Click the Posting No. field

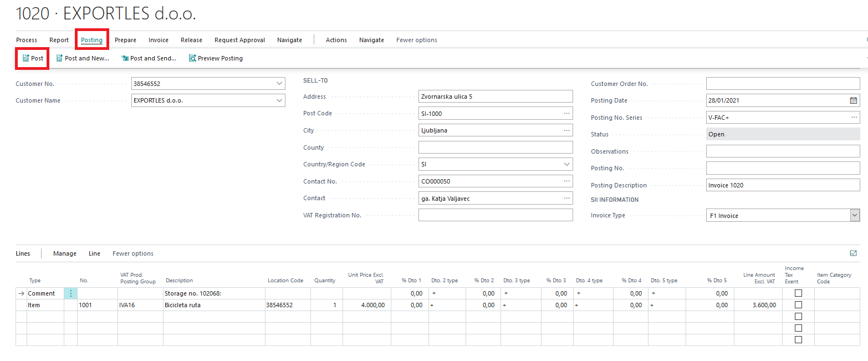(x=783, y=168)
